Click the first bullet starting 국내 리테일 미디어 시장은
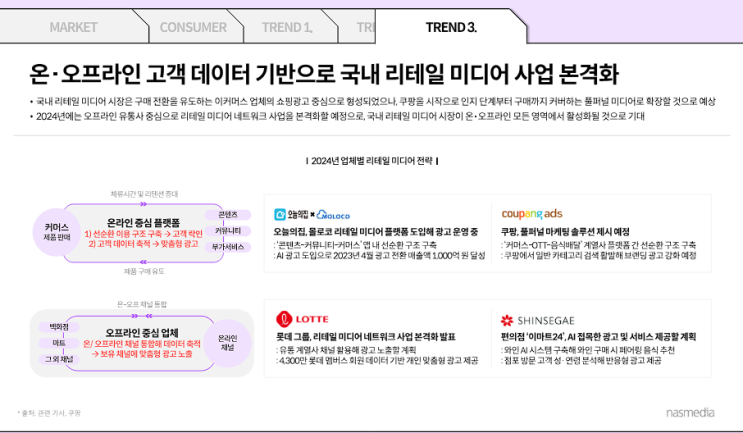Viewport: 743px width, 433px height. [x=372, y=101]
